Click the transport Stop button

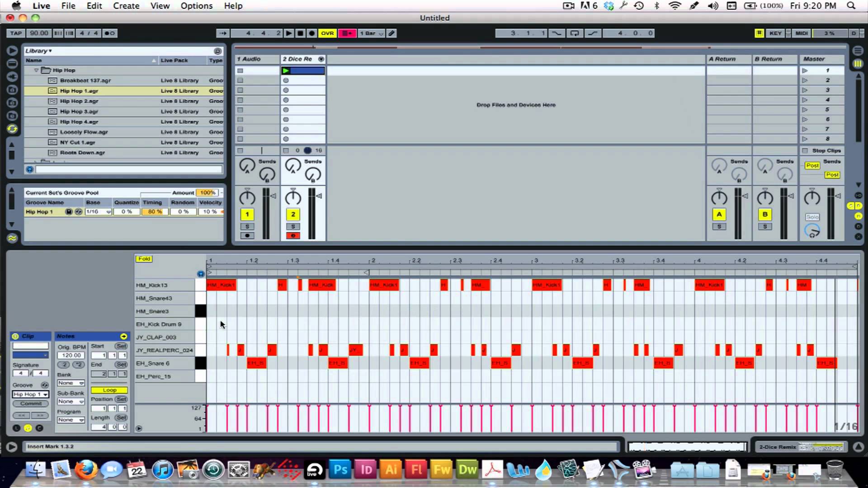300,33
